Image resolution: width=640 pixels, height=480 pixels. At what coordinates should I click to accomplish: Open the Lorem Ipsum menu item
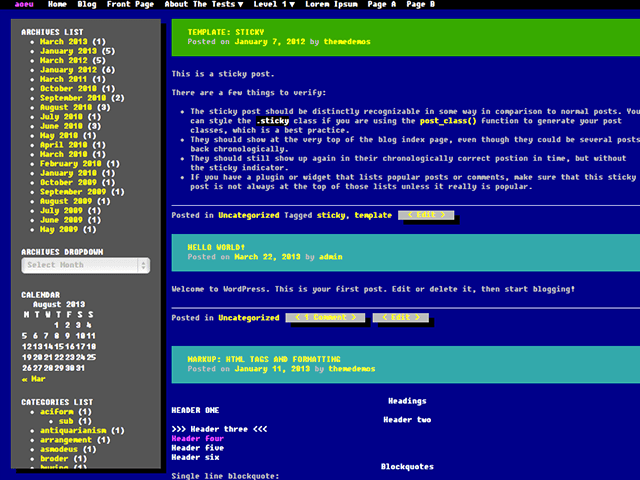point(331,4)
